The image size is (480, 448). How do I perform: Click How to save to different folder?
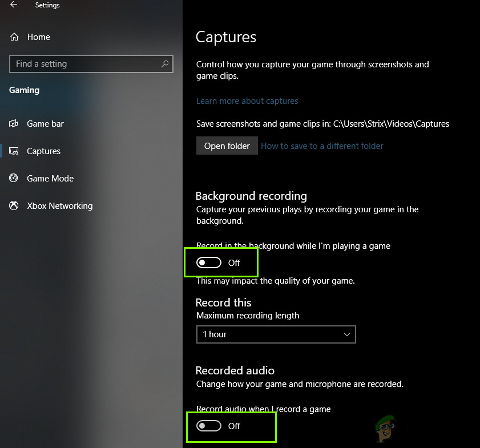(322, 146)
